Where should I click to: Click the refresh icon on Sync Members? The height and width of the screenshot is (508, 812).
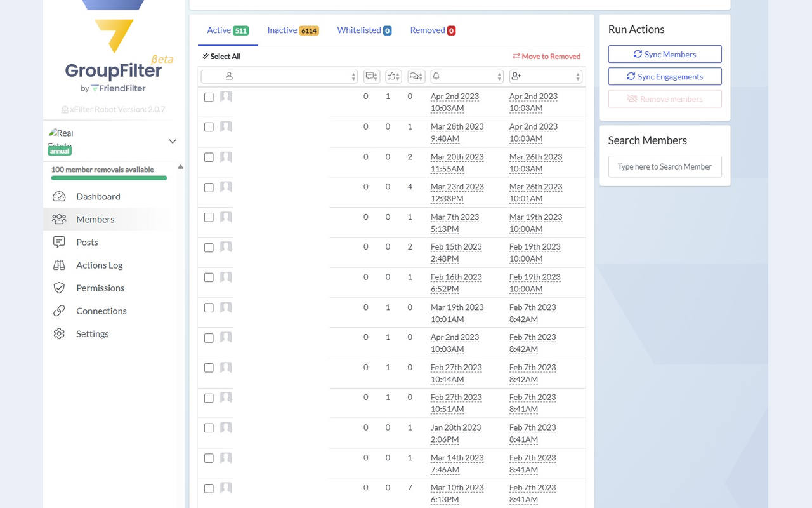[638, 54]
